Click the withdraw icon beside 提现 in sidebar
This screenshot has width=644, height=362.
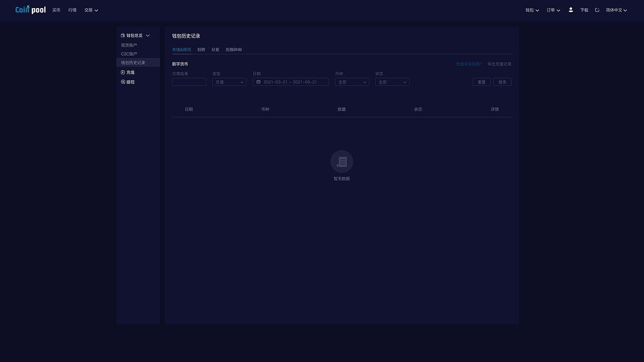[123, 82]
